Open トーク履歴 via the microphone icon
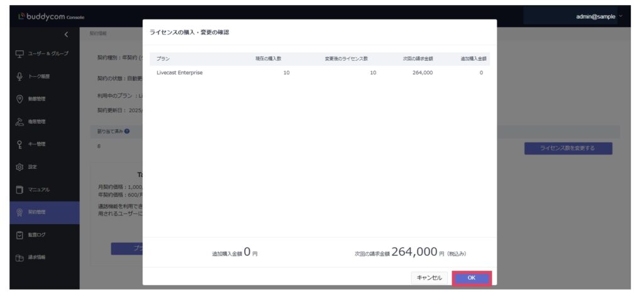The image size is (644, 297). pyautogui.click(x=19, y=76)
